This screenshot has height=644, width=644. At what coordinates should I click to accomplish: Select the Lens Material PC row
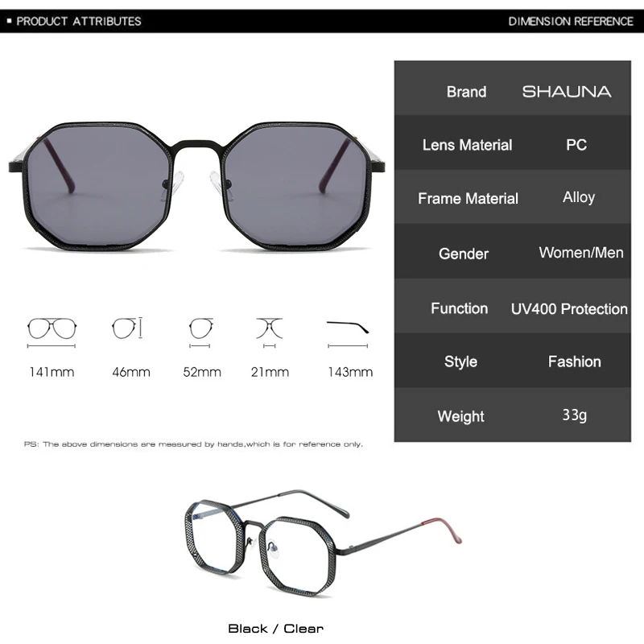tap(513, 143)
